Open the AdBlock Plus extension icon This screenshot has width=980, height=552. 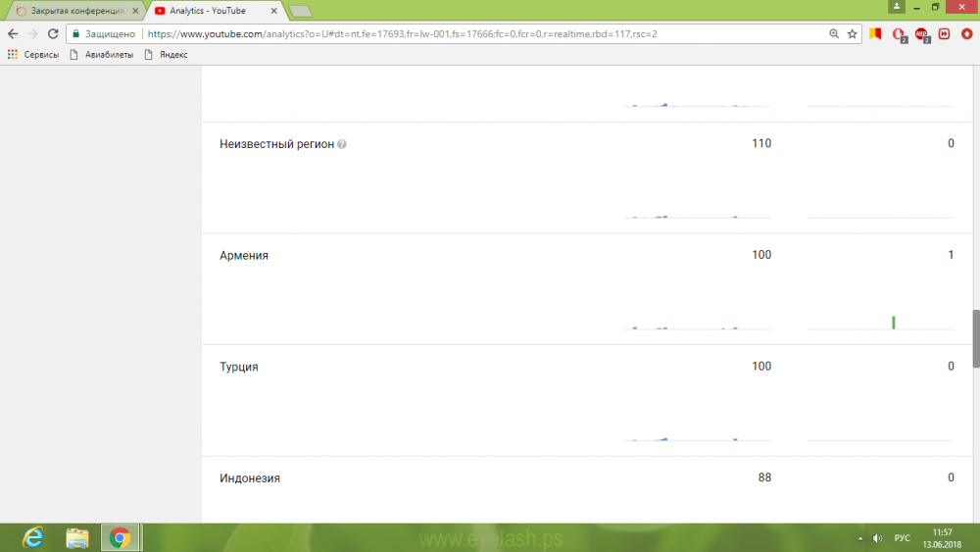921,33
